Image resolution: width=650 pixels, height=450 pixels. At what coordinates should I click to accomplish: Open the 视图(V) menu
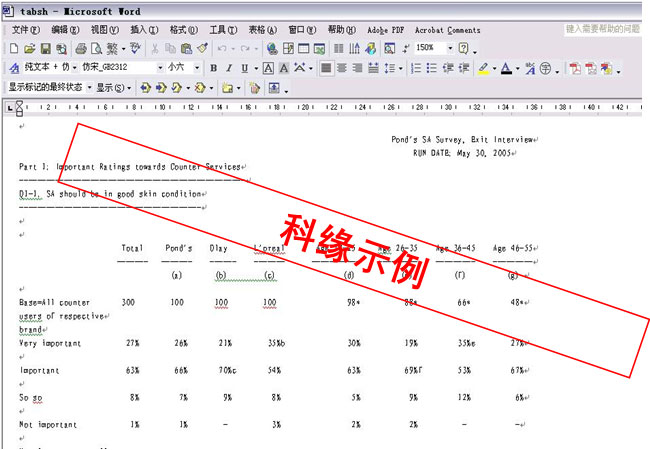tap(105, 30)
